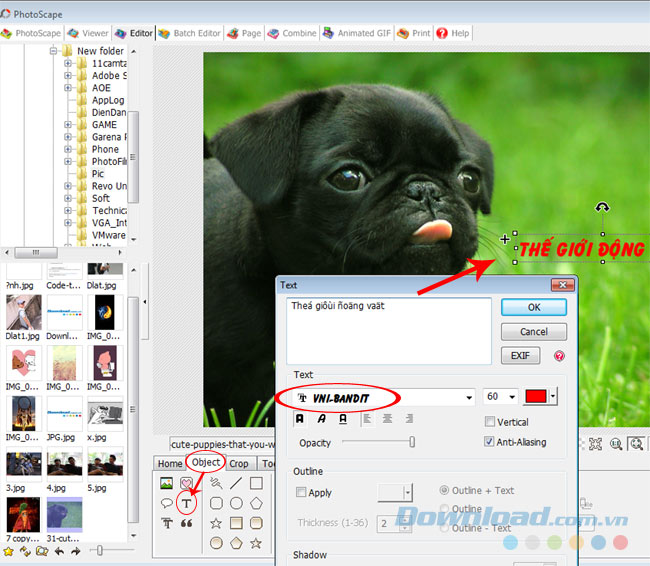Enable the Vertical text checkbox
Viewport: 650px width, 566px height.
[x=490, y=422]
